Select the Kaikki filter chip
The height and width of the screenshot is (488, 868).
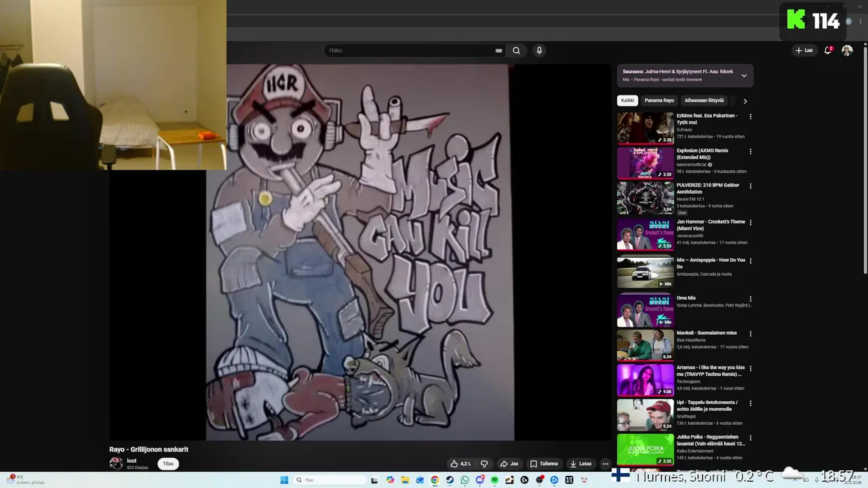coord(628,100)
